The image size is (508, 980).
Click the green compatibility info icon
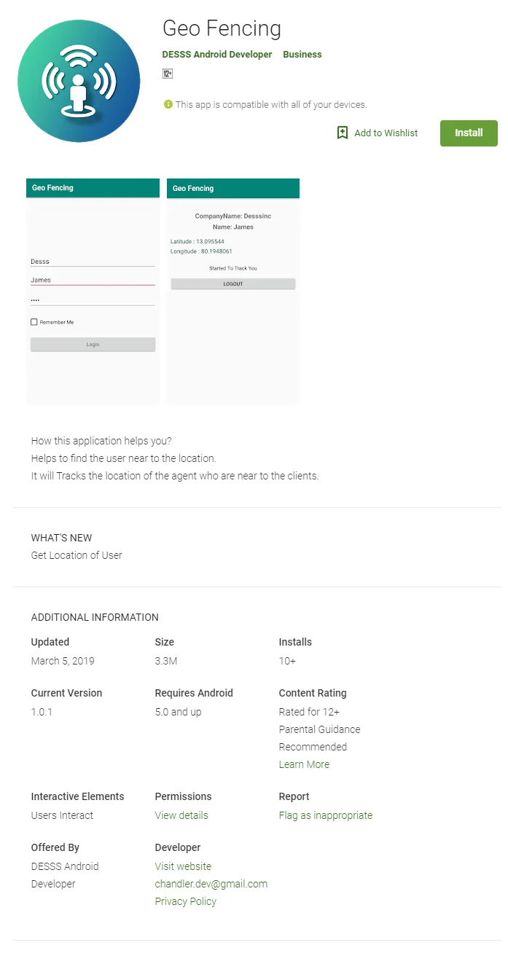[x=168, y=104]
